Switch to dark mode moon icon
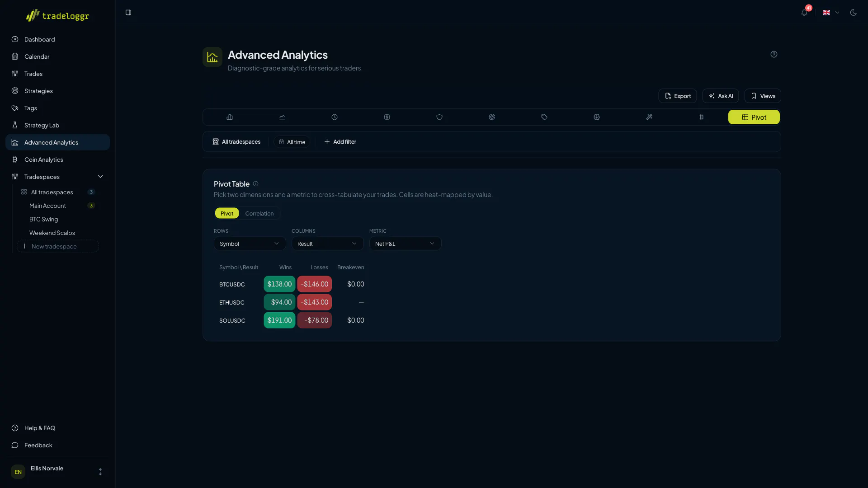The image size is (868, 488). 853,13
